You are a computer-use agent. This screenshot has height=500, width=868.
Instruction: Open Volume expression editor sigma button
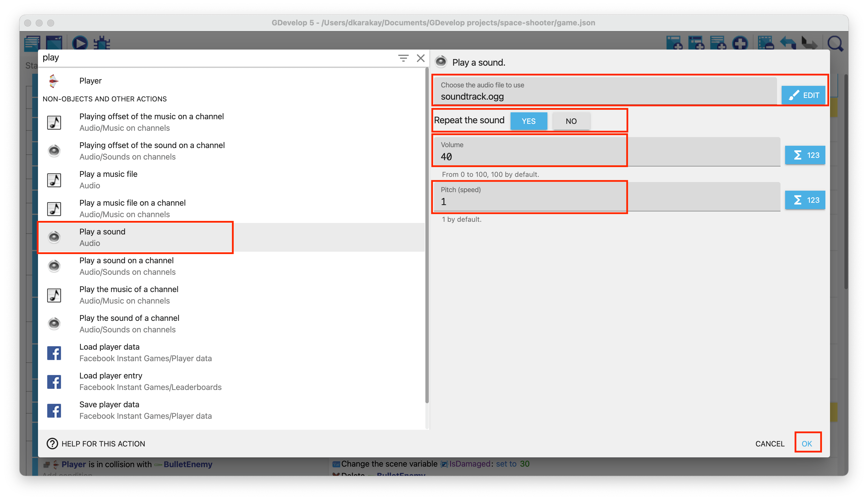point(805,155)
